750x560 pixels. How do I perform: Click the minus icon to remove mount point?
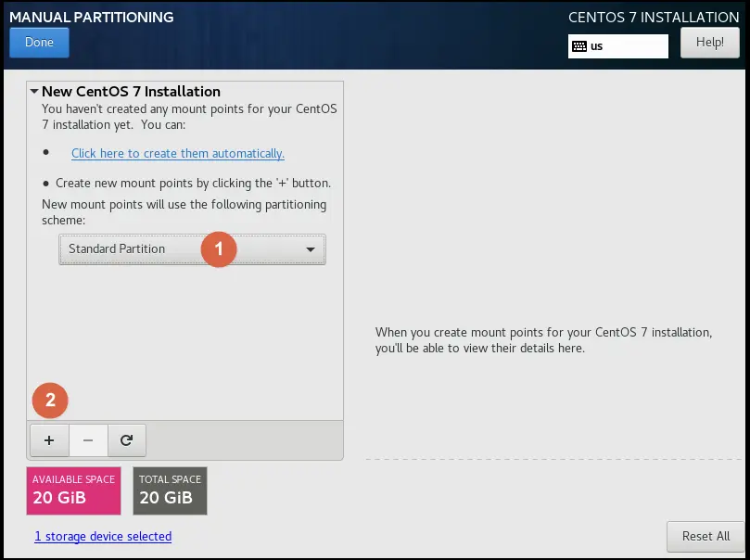click(x=88, y=440)
